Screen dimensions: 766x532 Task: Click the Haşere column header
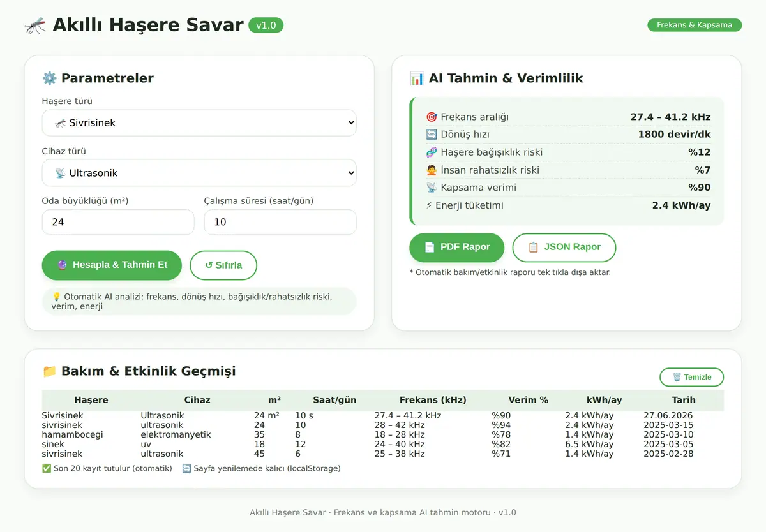tap(91, 400)
